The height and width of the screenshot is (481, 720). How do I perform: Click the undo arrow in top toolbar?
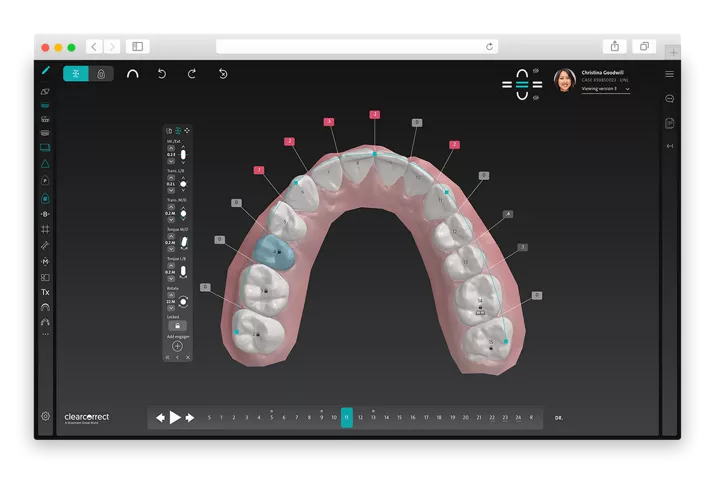pos(162,74)
